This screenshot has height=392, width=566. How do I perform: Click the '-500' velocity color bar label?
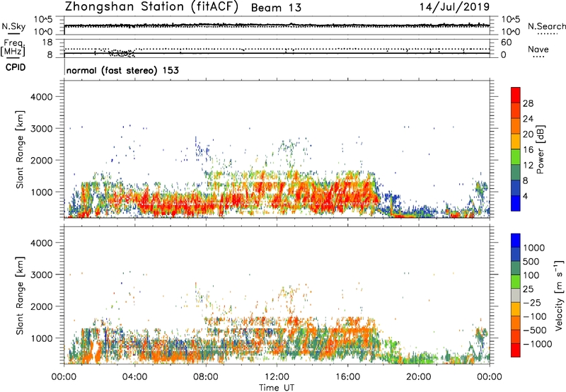pyautogui.click(x=535, y=330)
